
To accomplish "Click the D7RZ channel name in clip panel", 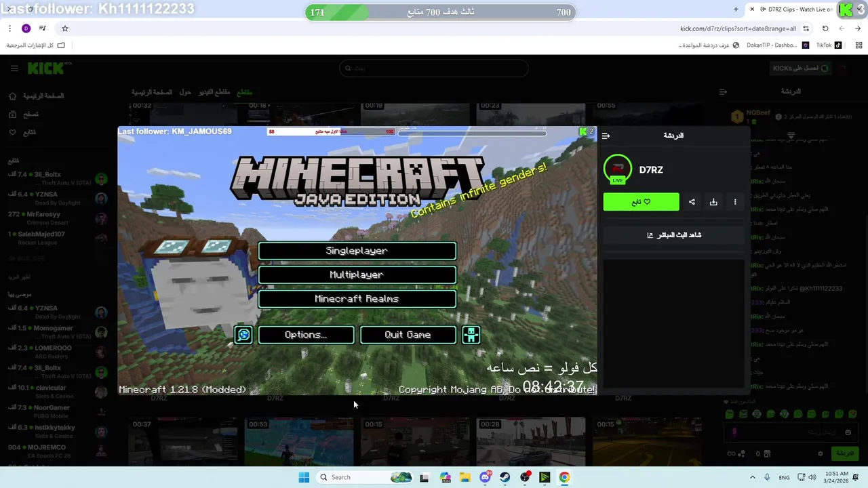I will (651, 170).
